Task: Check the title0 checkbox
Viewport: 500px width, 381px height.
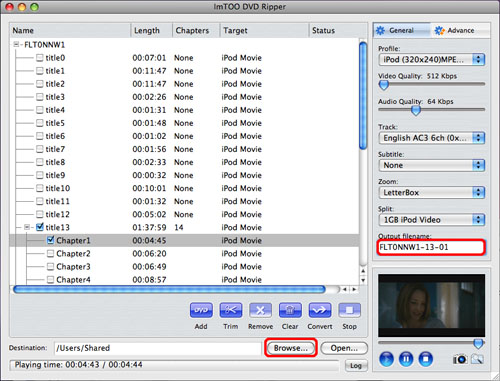Action: click(40, 58)
